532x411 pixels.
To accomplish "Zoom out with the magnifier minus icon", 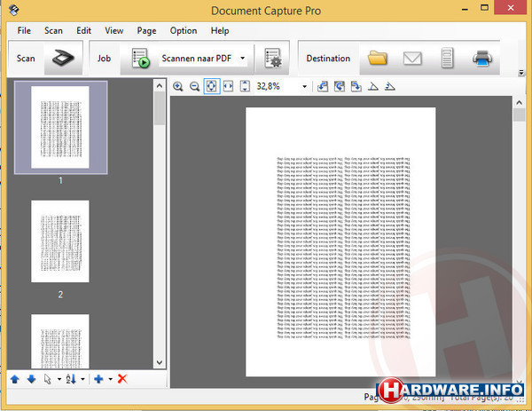I will coord(194,87).
